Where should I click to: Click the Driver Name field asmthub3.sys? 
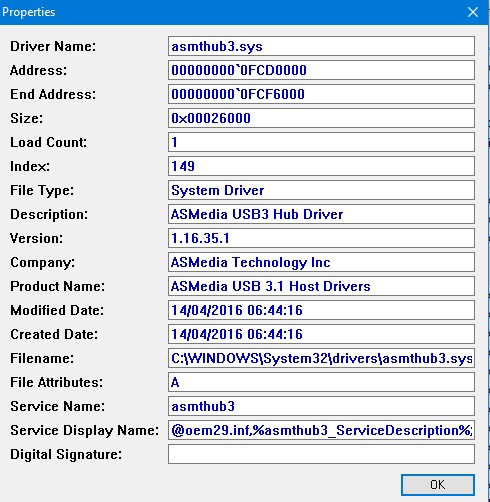[x=321, y=46]
